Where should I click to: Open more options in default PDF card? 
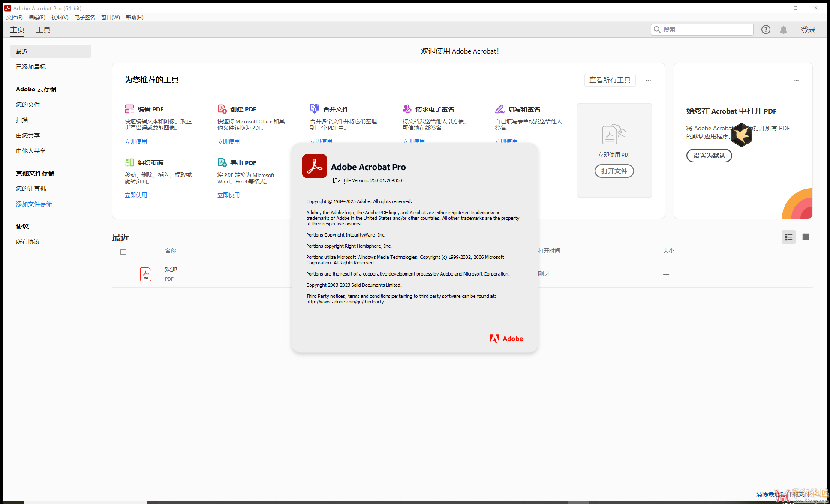(796, 81)
